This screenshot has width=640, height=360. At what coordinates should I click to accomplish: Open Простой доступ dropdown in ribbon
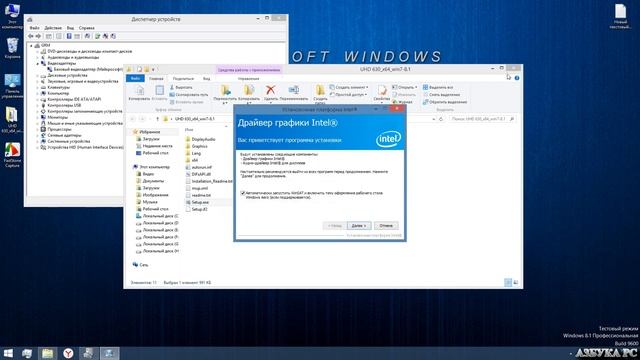[x=348, y=95]
